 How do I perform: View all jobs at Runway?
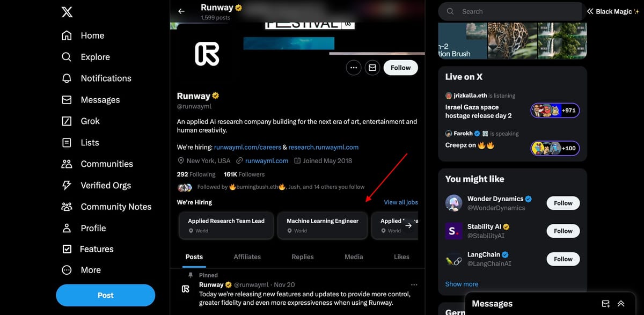(400, 202)
